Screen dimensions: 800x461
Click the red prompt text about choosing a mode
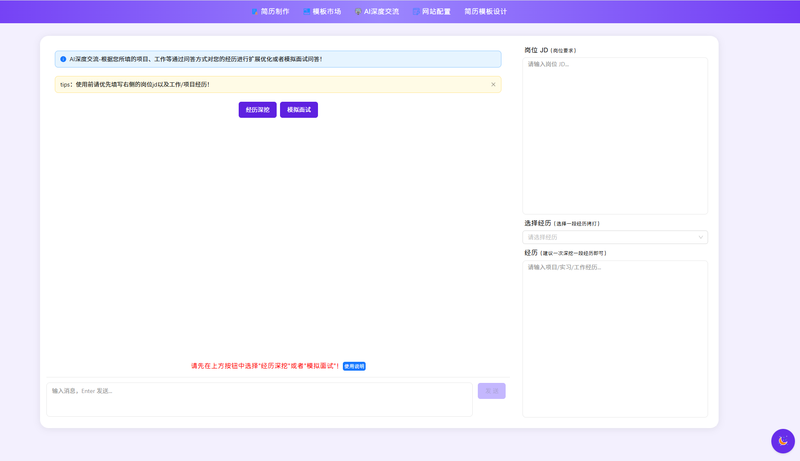[265, 366]
